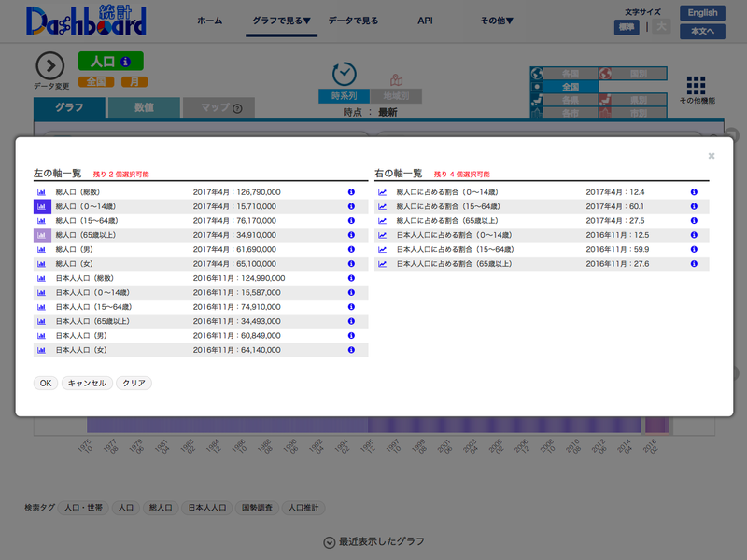Viewport: 747px width, 560px height.
Task: Expand 最近表示したグラフ section
Action: tap(374, 542)
